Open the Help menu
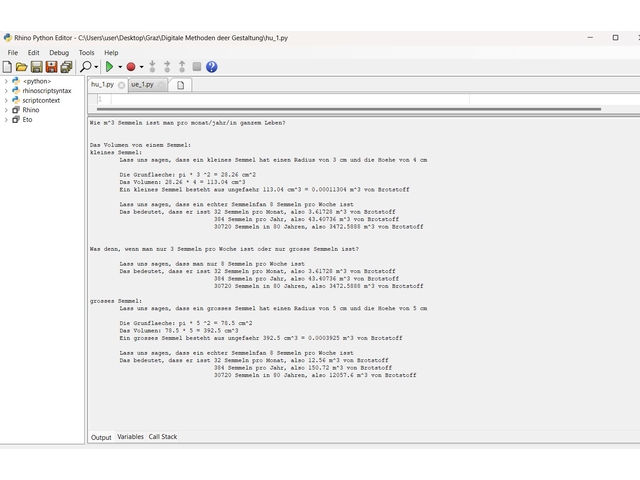The image size is (640, 480). pyautogui.click(x=111, y=53)
